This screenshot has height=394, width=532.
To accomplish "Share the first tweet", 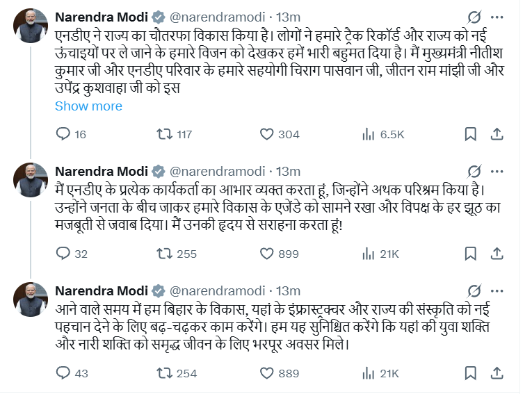I will tap(499, 134).
